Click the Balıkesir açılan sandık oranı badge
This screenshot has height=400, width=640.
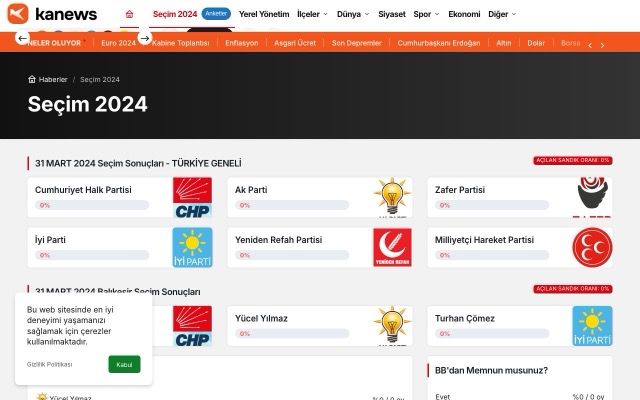[573, 289]
